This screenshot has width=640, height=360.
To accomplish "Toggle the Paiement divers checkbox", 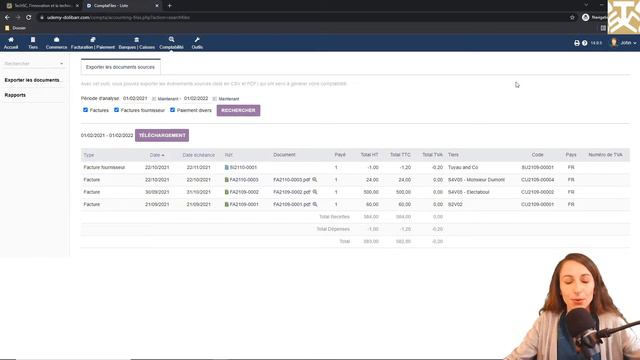I will click(x=172, y=110).
